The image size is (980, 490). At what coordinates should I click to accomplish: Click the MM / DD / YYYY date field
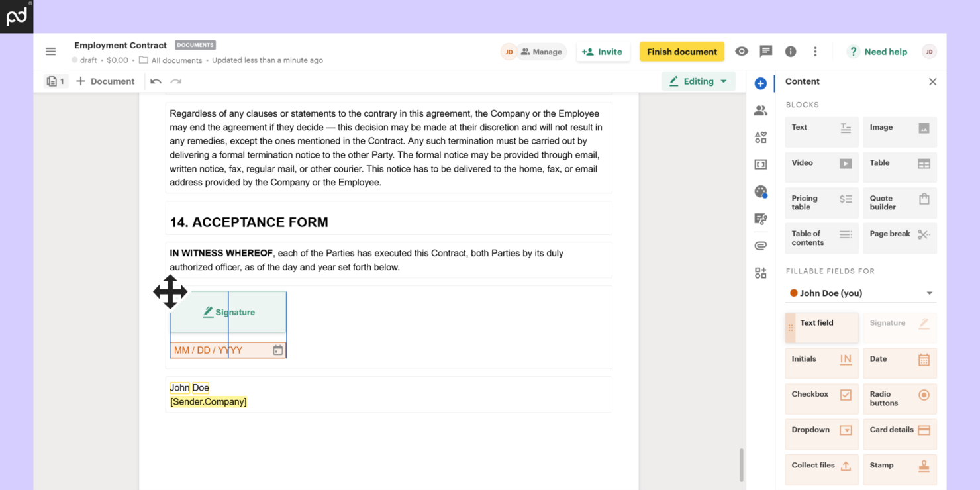228,350
